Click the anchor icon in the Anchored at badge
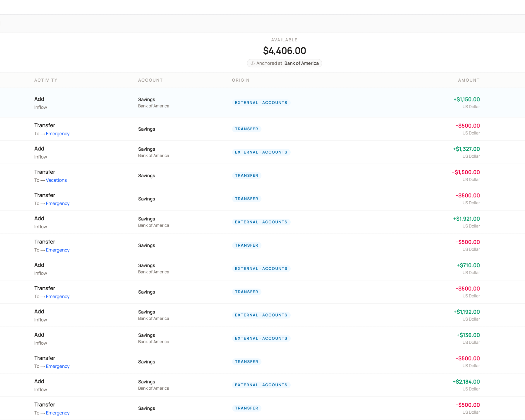The image size is (525, 420). click(x=253, y=63)
